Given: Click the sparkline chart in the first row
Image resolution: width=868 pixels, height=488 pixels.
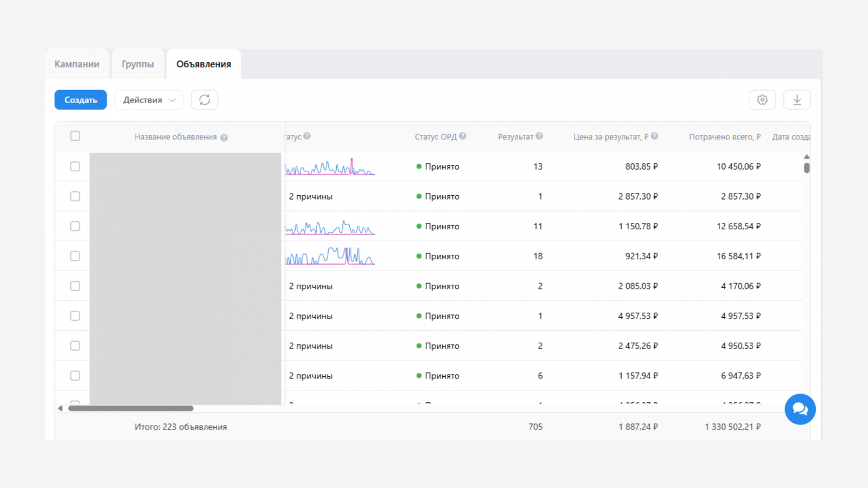Looking at the screenshot, I should click(330, 166).
